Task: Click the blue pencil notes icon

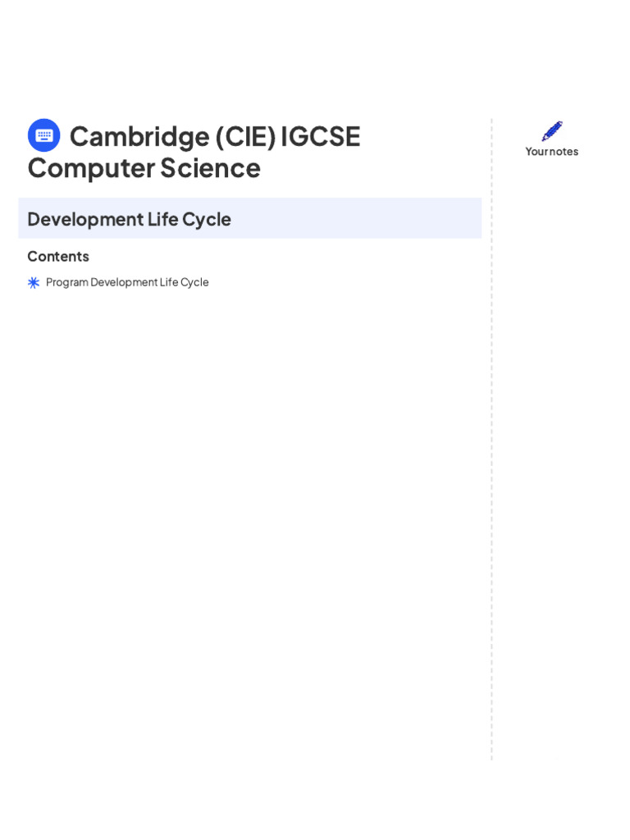Action: pyautogui.click(x=552, y=131)
